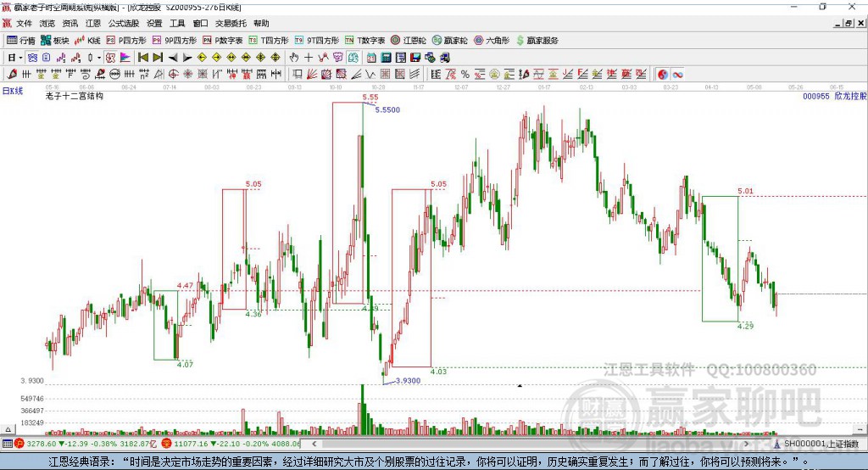
Task: Open the 文件 menu
Action: click(24, 23)
